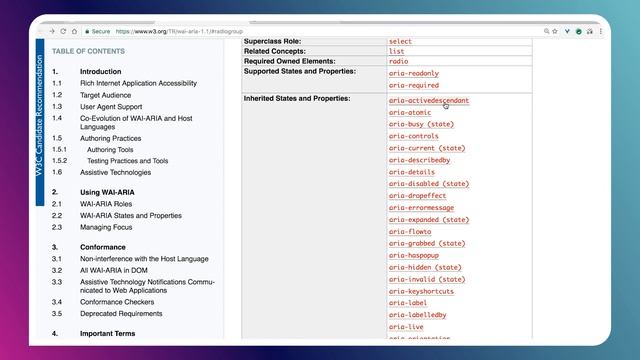This screenshot has height=360, width=640.
Task: Open Deprecated Requirements section
Action: point(121,314)
